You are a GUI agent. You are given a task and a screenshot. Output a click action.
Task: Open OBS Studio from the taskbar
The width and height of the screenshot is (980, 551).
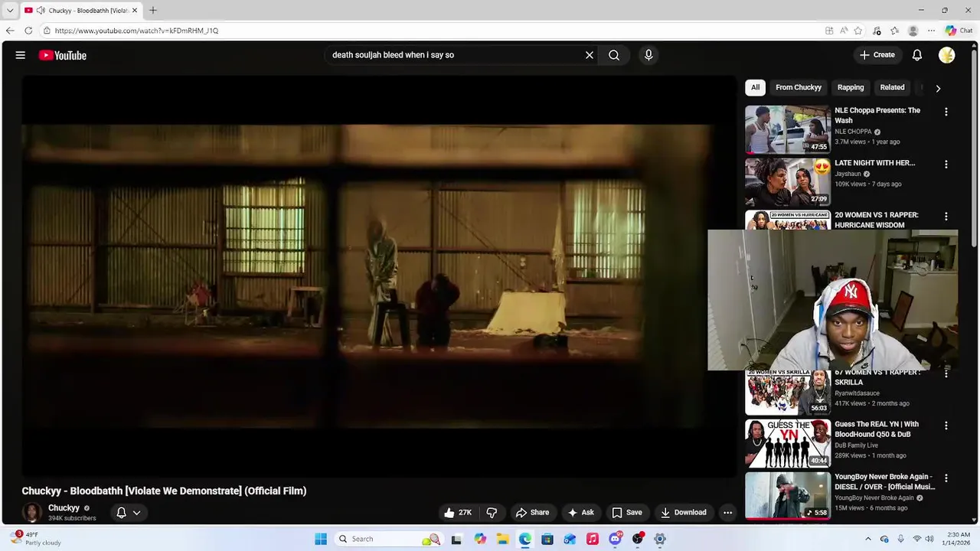638,539
